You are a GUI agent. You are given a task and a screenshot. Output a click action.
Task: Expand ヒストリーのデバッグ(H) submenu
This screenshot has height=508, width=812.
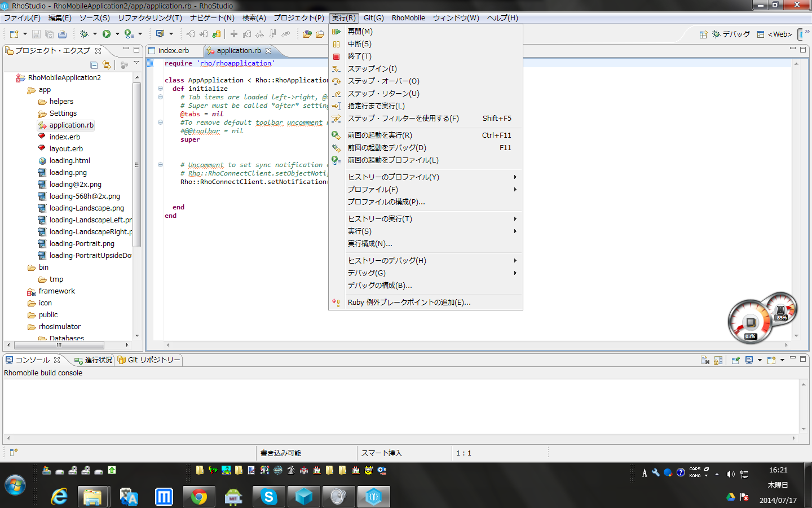[x=426, y=261]
